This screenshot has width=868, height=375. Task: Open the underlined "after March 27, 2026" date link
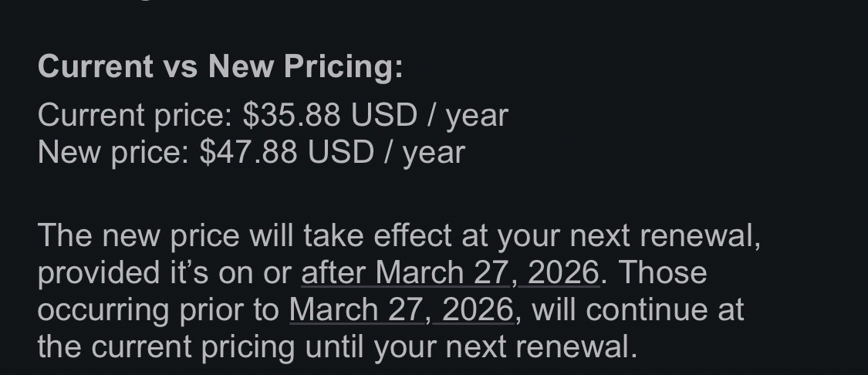[x=450, y=272]
